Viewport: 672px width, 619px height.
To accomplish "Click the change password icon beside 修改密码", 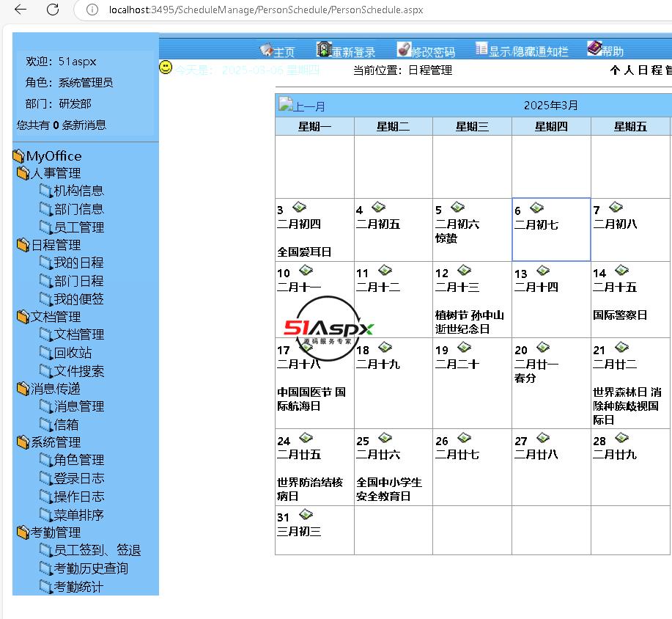I will click(403, 49).
